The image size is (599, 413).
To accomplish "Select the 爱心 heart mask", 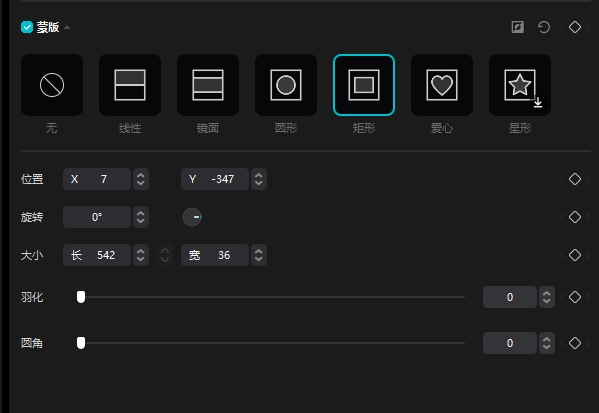I will click(x=442, y=85).
